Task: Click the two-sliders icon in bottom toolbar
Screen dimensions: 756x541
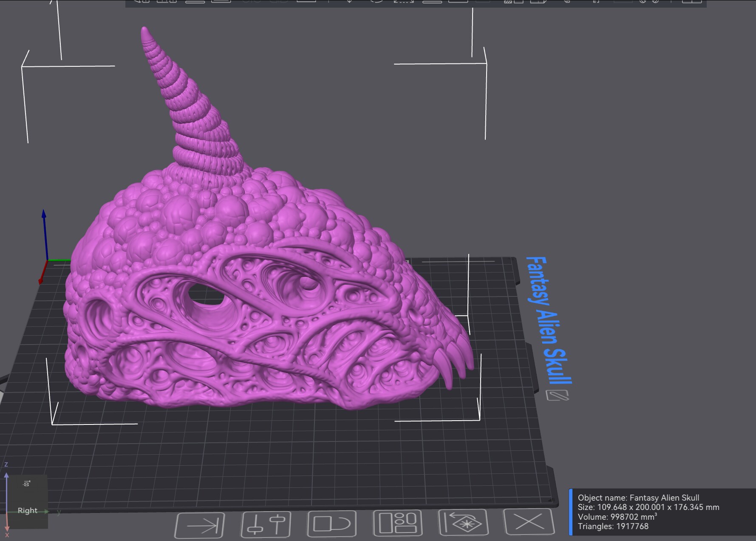Action: [266, 524]
